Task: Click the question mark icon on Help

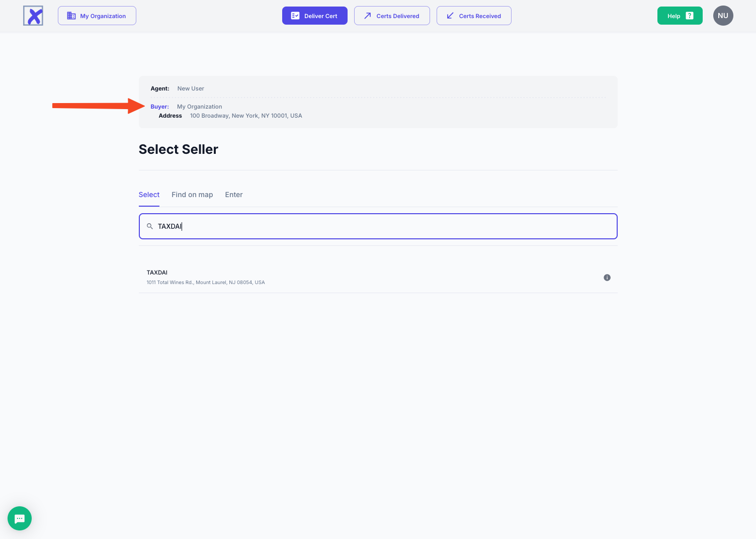Action: click(x=690, y=16)
